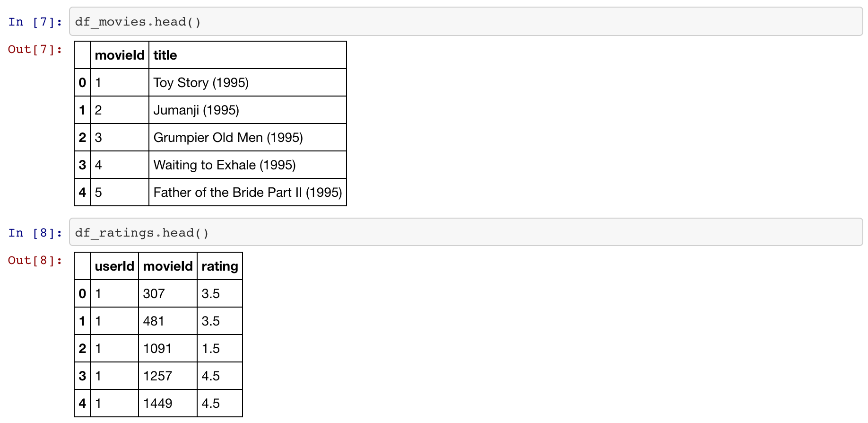Select the Grumpier Old Men (1995) cell

[x=248, y=138]
